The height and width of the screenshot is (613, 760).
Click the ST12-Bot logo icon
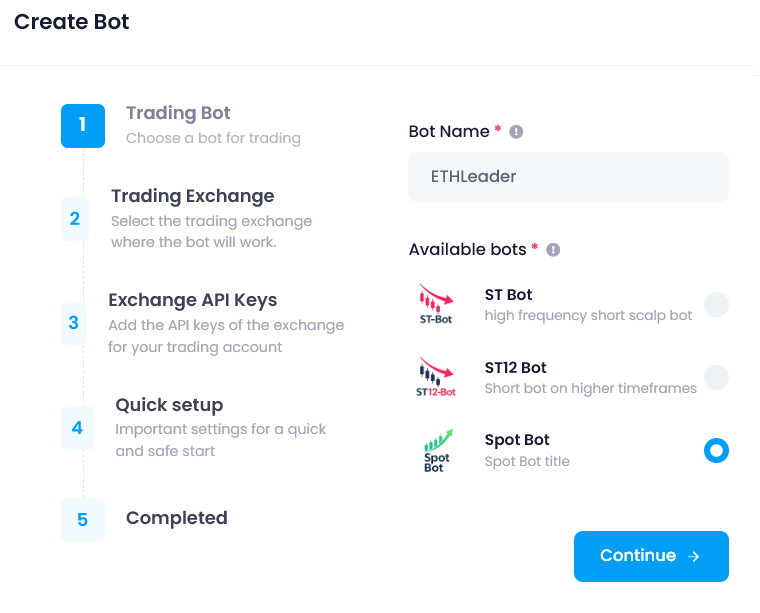(435, 377)
